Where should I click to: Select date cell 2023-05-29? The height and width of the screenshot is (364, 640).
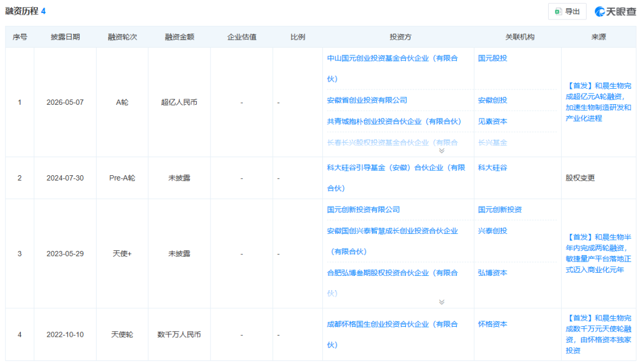(65, 253)
